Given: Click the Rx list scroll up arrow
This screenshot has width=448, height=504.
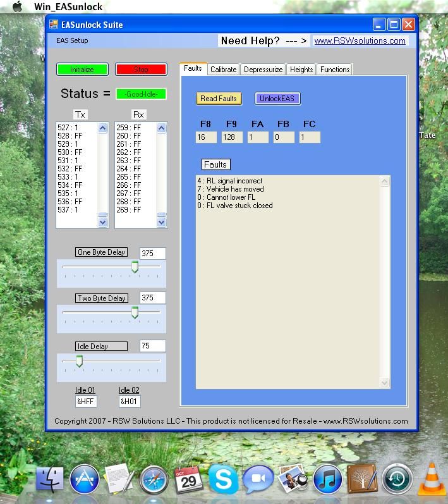Looking at the screenshot, I should click(162, 128).
